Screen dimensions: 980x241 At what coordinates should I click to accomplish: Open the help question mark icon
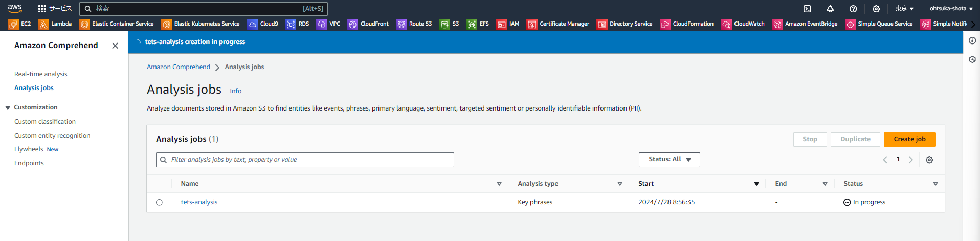853,9
